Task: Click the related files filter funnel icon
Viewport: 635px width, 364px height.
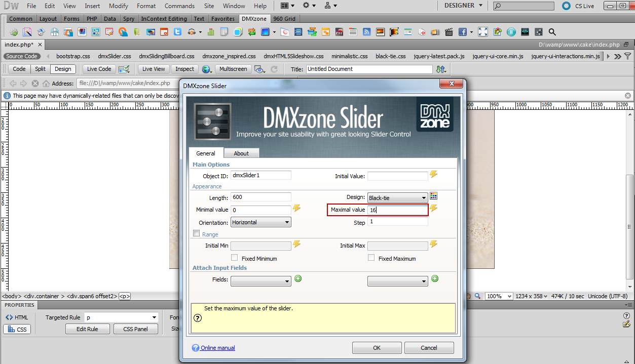Action: (628, 56)
